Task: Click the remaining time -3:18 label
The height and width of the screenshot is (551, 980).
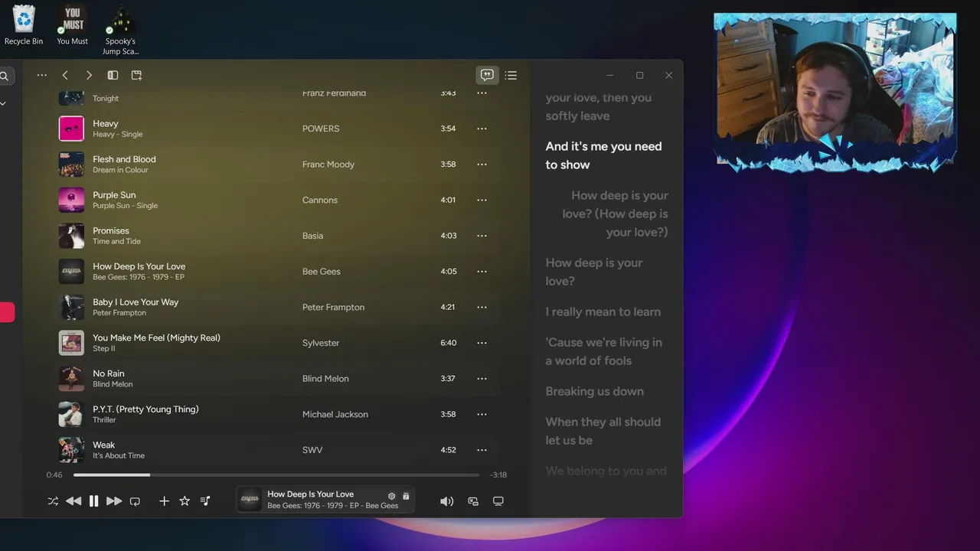Action: point(498,475)
